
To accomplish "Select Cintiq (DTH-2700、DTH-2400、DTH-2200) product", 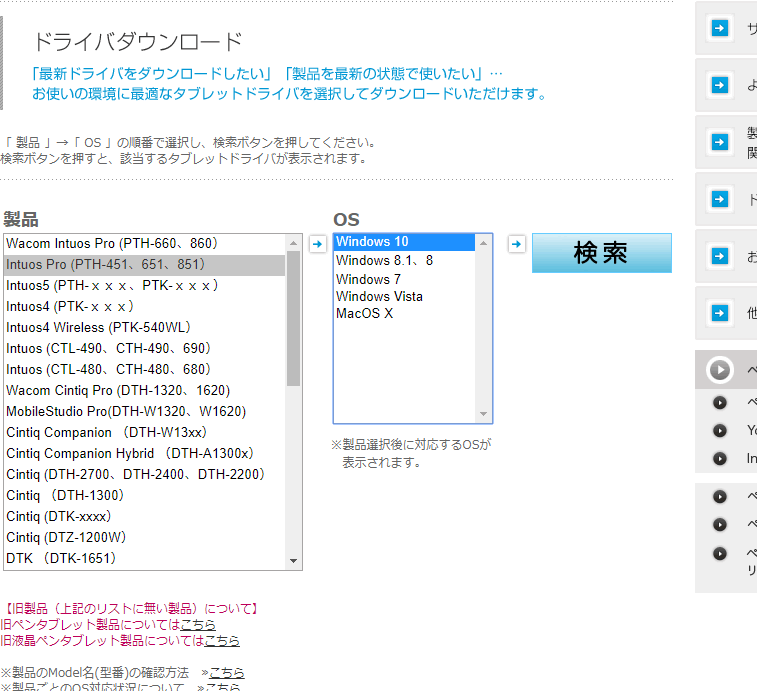I will click(144, 475).
